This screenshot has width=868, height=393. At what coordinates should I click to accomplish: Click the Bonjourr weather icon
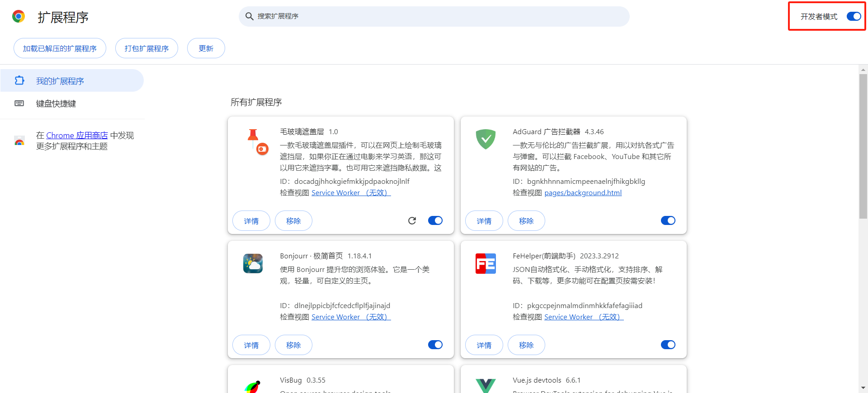pyautogui.click(x=253, y=263)
